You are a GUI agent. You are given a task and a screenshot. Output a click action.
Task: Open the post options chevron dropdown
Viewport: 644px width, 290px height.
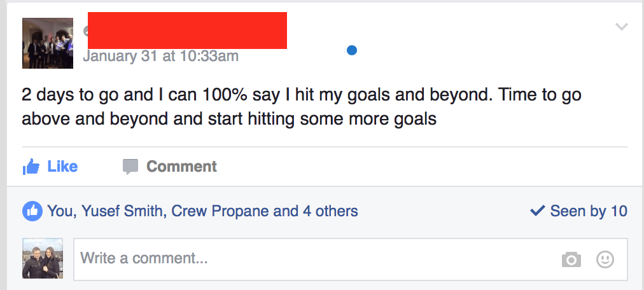pyautogui.click(x=622, y=27)
